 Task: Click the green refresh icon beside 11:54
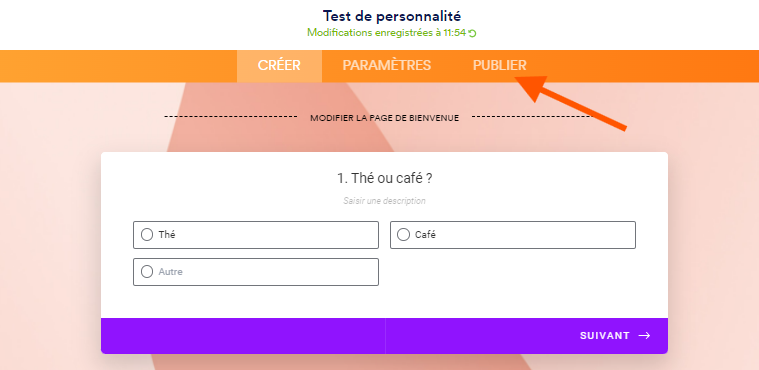click(473, 33)
